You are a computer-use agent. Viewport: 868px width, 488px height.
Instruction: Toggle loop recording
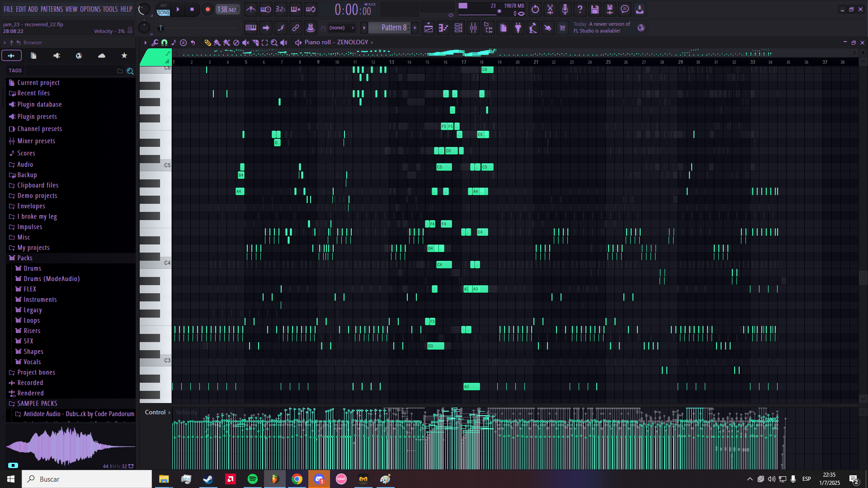(x=311, y=9)
